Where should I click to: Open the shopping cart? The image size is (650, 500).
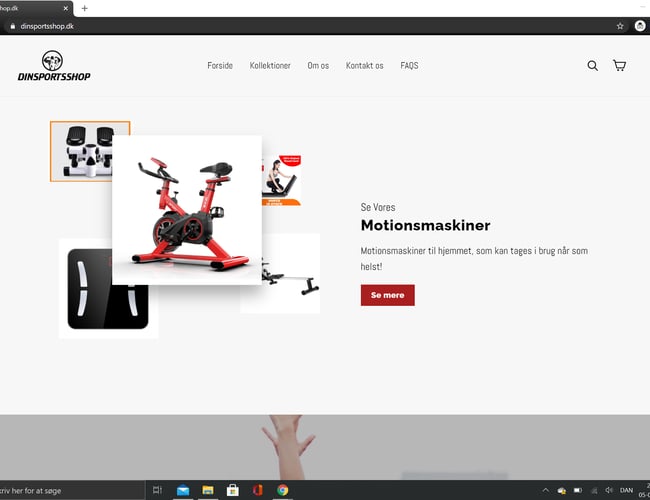point(619,66)
